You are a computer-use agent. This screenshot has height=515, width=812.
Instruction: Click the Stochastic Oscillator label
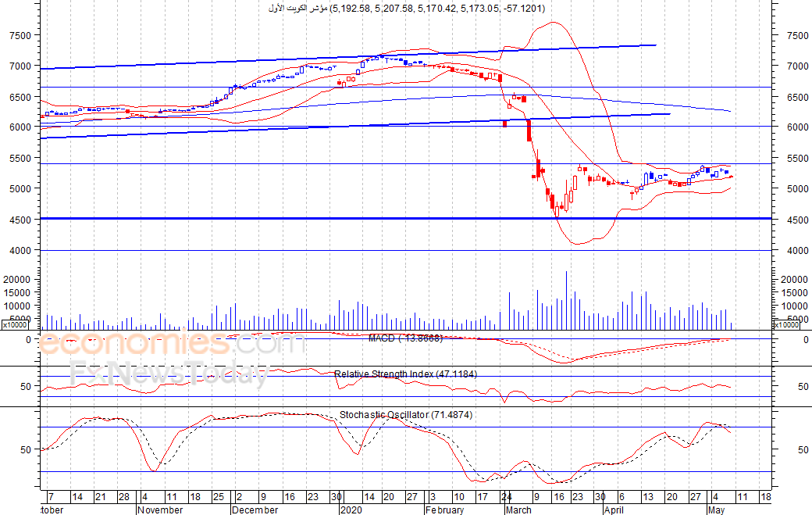click(x=406, y=415)
